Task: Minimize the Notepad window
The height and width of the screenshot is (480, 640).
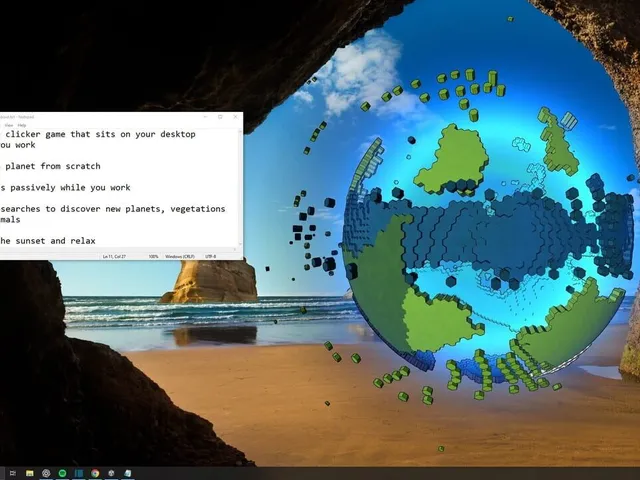Action: (205, 117)
